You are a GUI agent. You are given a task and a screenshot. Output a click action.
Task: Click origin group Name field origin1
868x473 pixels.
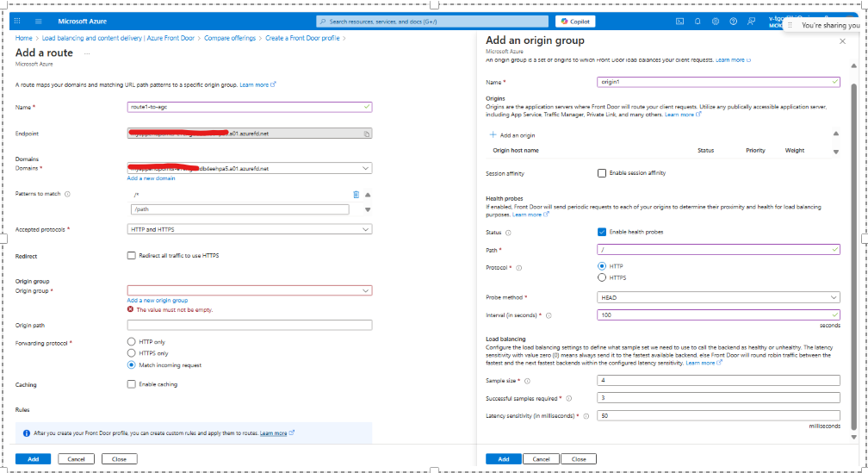718,82
